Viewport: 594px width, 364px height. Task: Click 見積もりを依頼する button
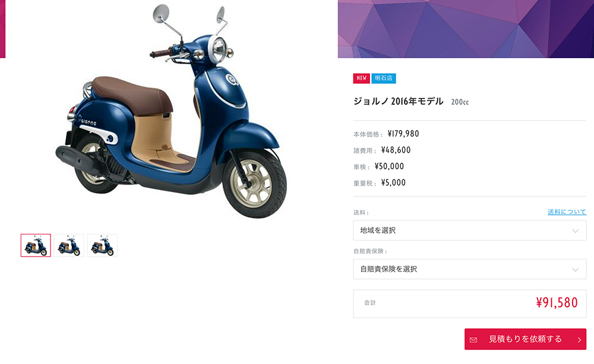(x=526, y=339)
